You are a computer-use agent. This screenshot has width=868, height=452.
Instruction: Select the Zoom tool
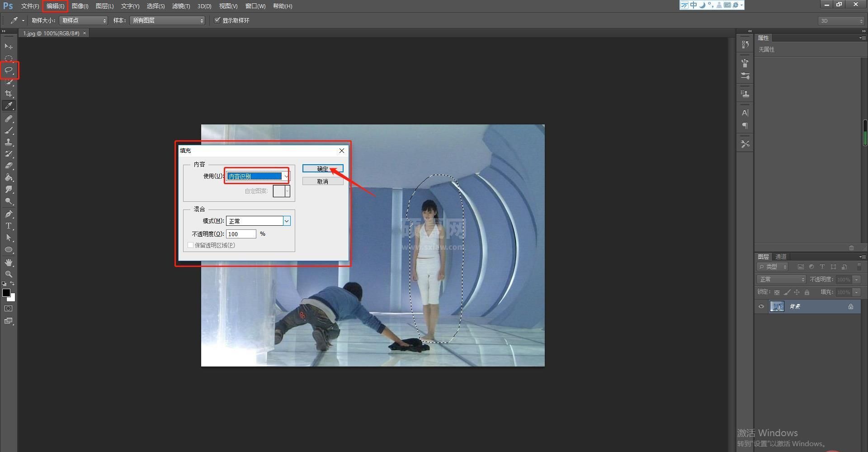[x=9, y=274]
